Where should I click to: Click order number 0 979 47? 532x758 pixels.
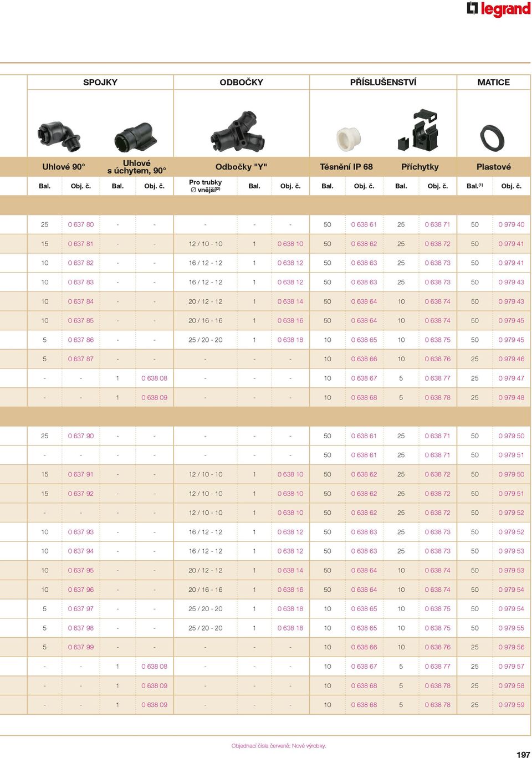tap(511, 378)
